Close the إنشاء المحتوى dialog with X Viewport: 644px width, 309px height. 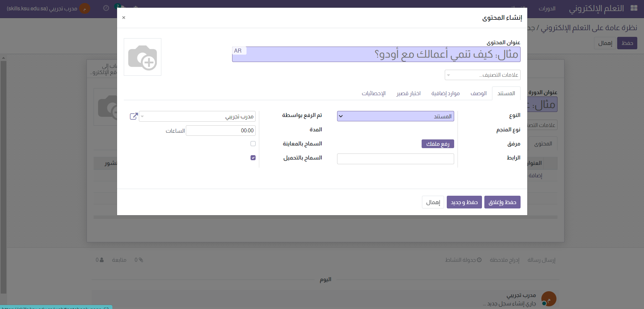(124, 17)
